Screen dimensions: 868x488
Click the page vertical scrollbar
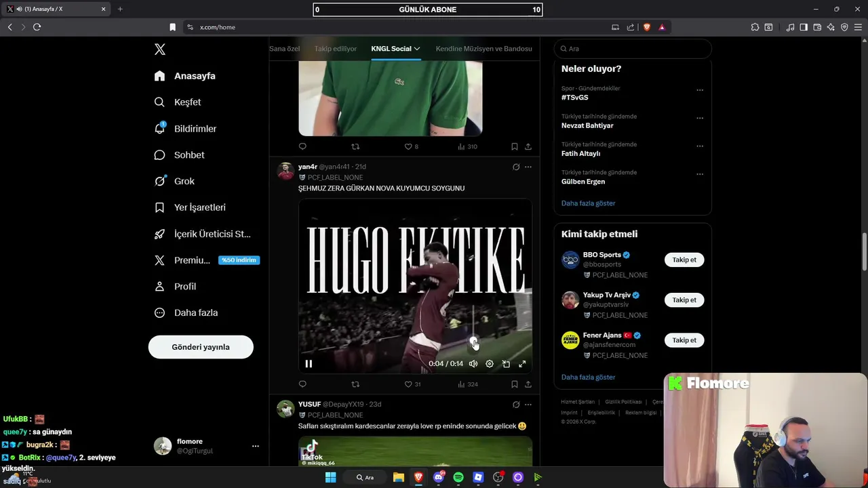coord(864,253)
